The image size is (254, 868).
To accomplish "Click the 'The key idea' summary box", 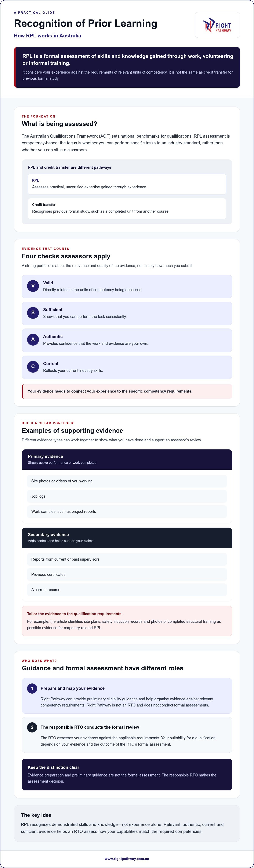I will 127,823.
